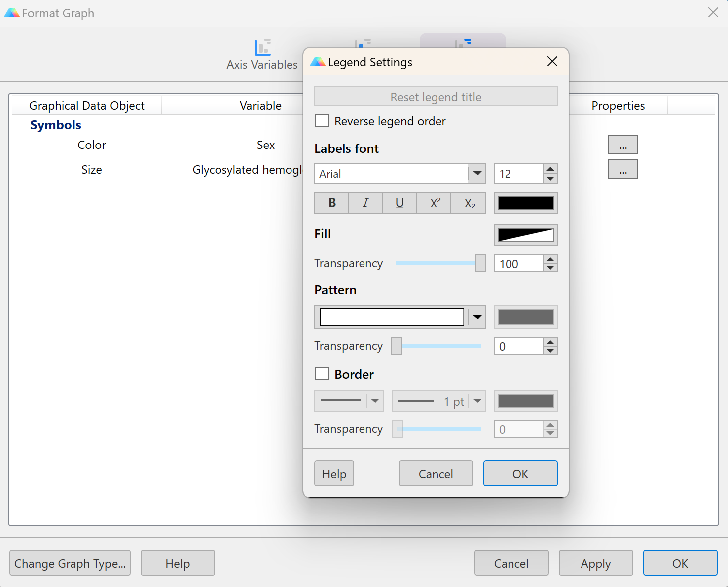The height and width of the screenshot is (587, 728).
Task: Apply subscript to legend labels
Action: [x=469, y=203]
